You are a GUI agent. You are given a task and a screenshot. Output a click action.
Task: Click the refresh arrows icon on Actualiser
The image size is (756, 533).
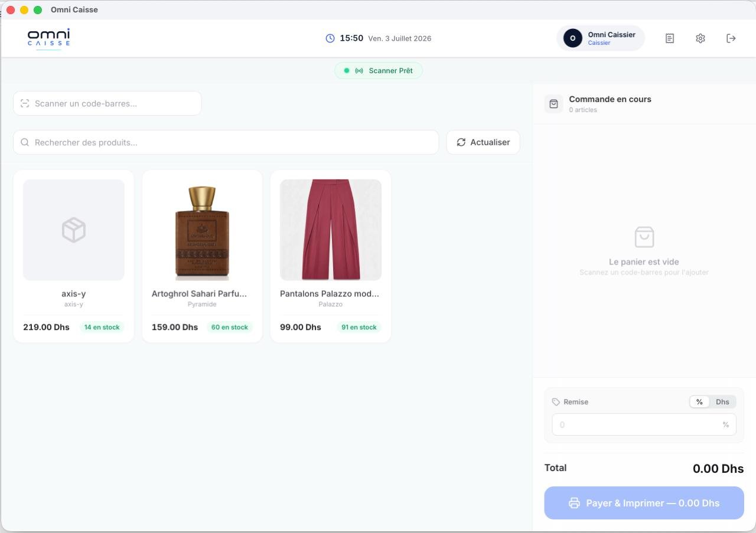coord(461,142)
